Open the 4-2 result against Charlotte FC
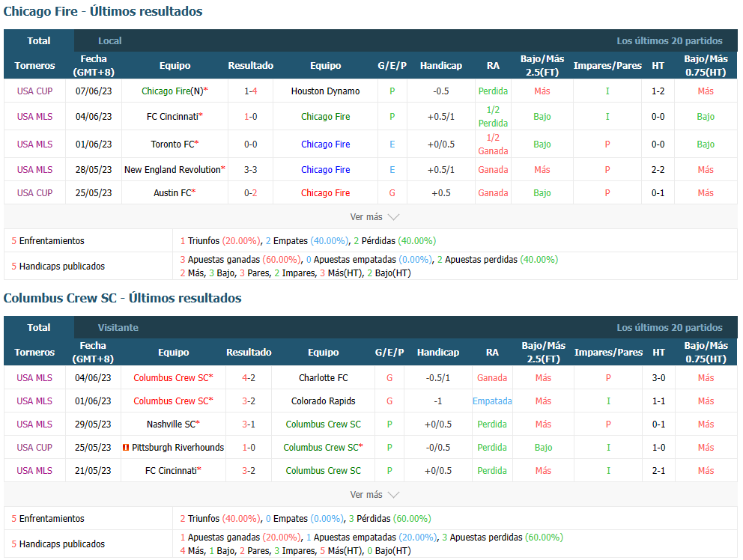The image size is (743, 560). [x=249, y=377]
